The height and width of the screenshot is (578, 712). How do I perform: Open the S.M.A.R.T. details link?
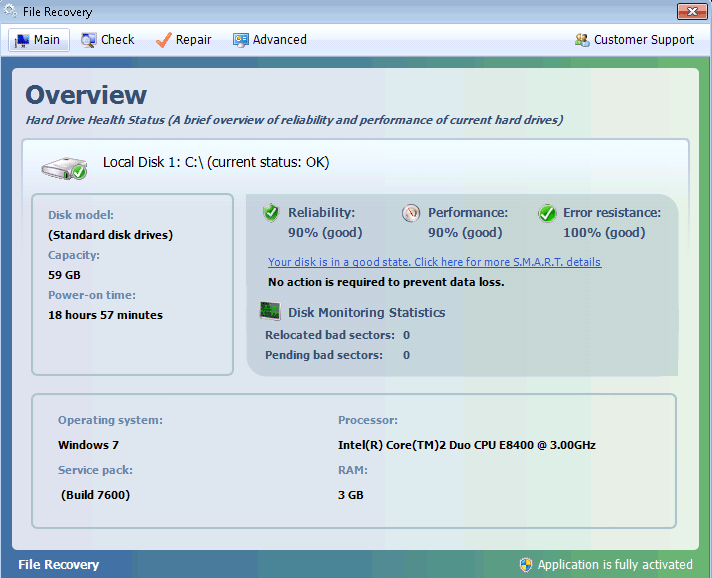pyautogui.click(x=434, y=262)
